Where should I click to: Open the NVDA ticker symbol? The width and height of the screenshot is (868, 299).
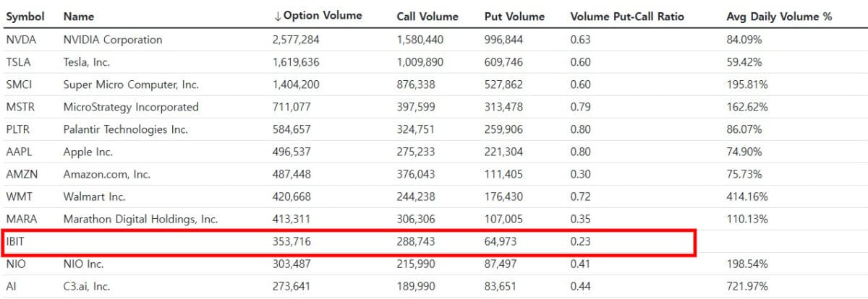pos(20,40)
